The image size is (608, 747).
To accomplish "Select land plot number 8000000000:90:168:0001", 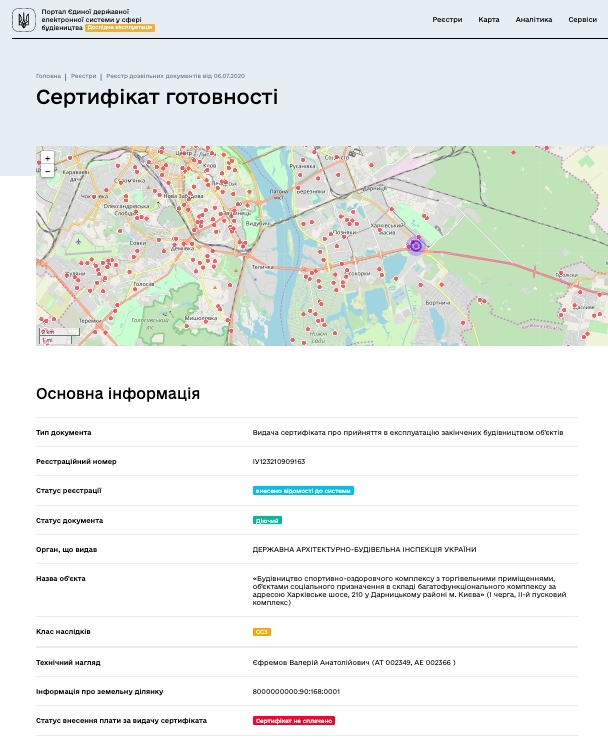I will (296, 692).
